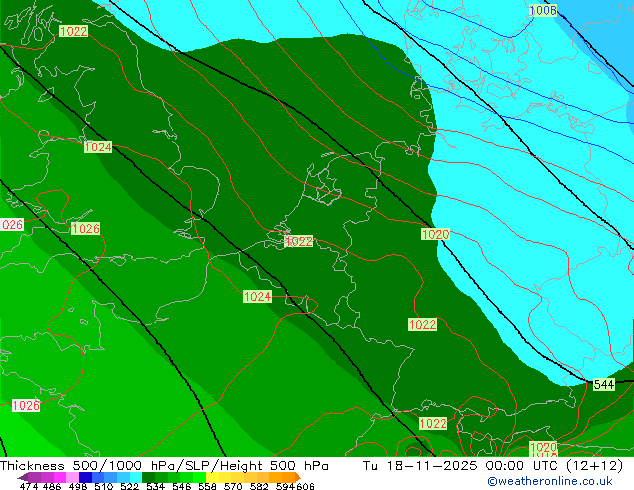Click the 546 legend value
634x490 pixels.
point(181,486)
